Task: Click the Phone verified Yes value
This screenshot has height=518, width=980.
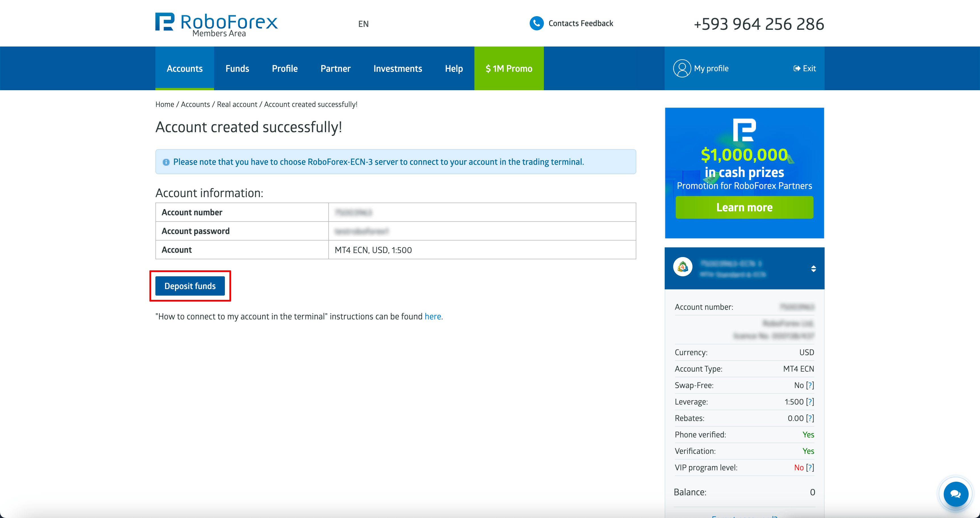Action: (808, 435)
